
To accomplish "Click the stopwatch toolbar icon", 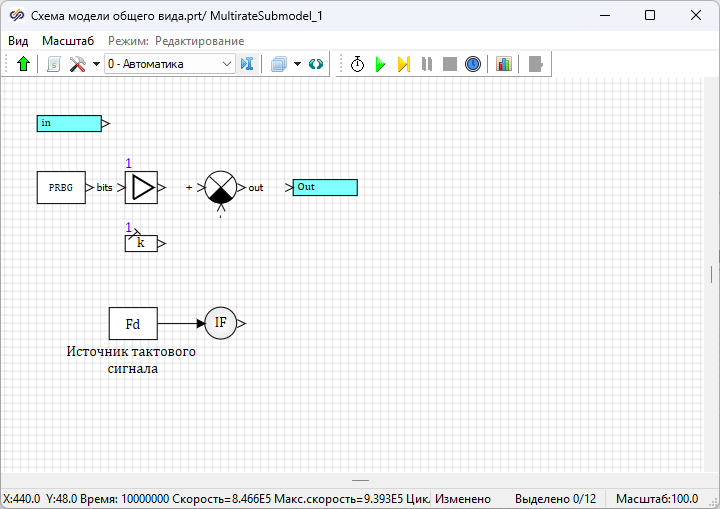I will point(357,64).
